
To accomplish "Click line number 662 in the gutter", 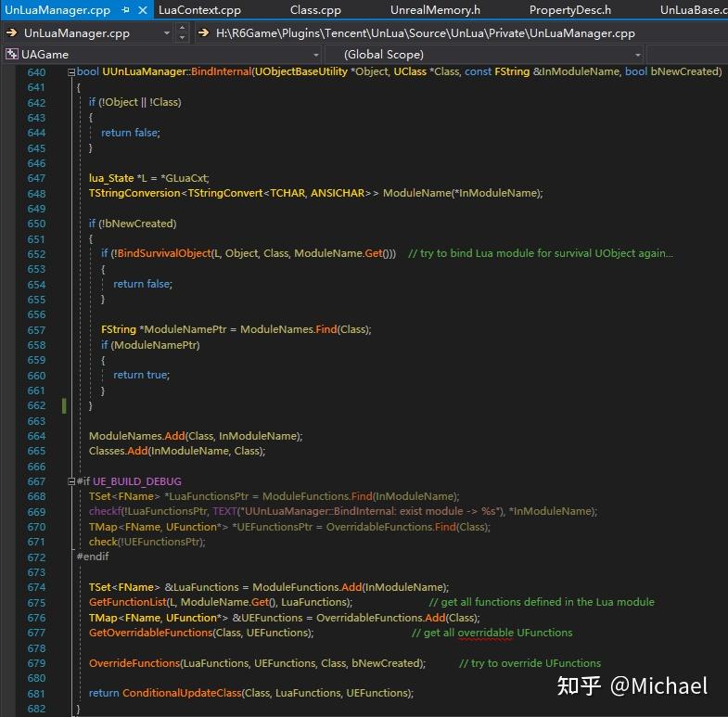I will [36, 405].
